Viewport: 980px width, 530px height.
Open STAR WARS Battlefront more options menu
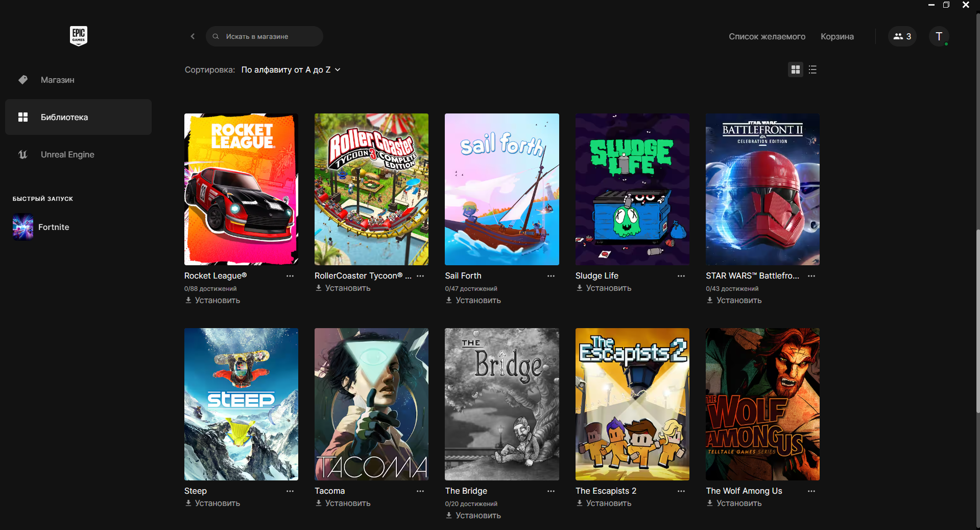click(x=811, y=276)
